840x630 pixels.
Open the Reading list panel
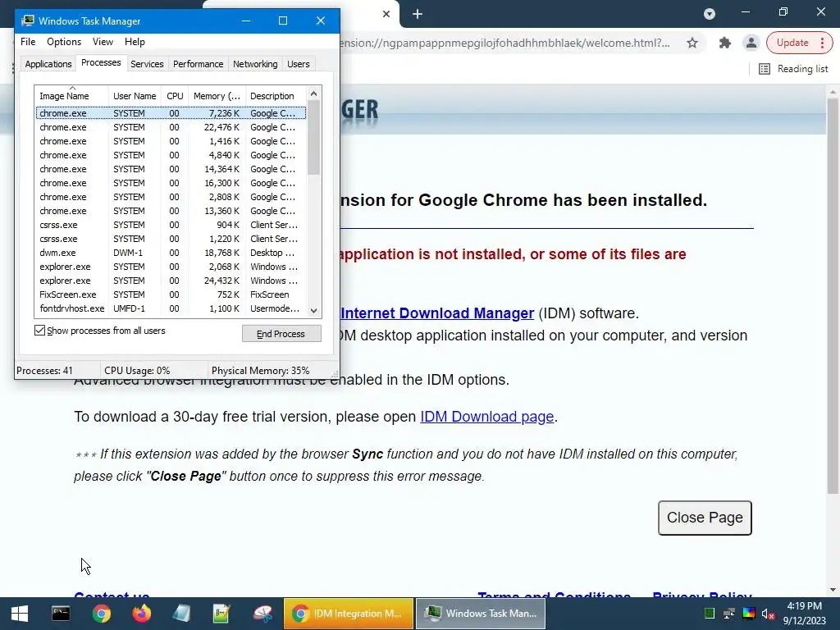tap(793, 69)
